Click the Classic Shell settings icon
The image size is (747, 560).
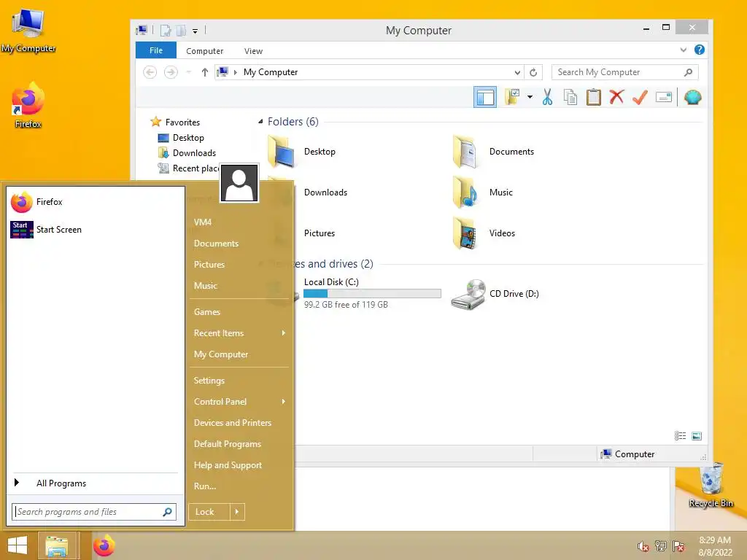click(x=693, y=97)
